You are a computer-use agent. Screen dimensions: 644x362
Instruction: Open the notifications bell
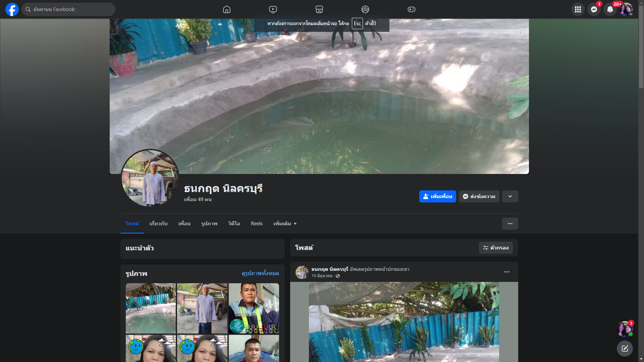coord(610,9)
